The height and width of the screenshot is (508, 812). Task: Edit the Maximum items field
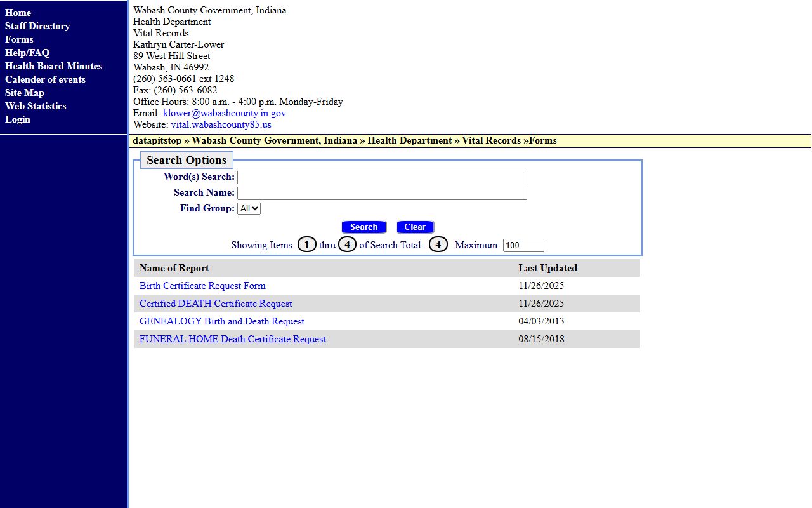pos(523,245)
